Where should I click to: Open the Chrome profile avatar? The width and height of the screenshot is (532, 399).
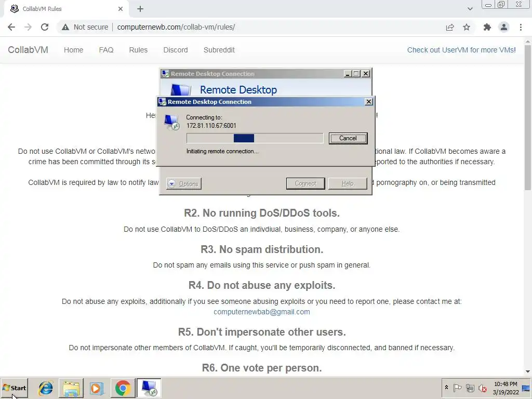tap(504, 27)
